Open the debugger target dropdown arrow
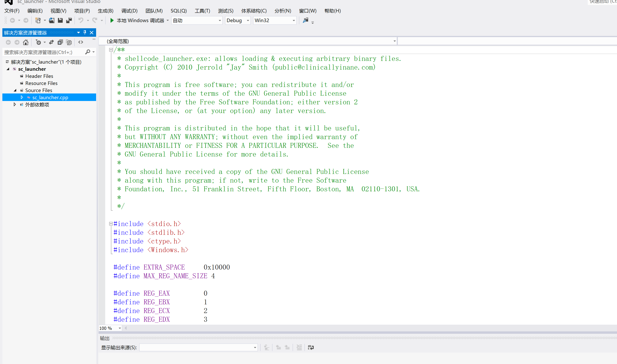The image size is (617, 364). 168,21
